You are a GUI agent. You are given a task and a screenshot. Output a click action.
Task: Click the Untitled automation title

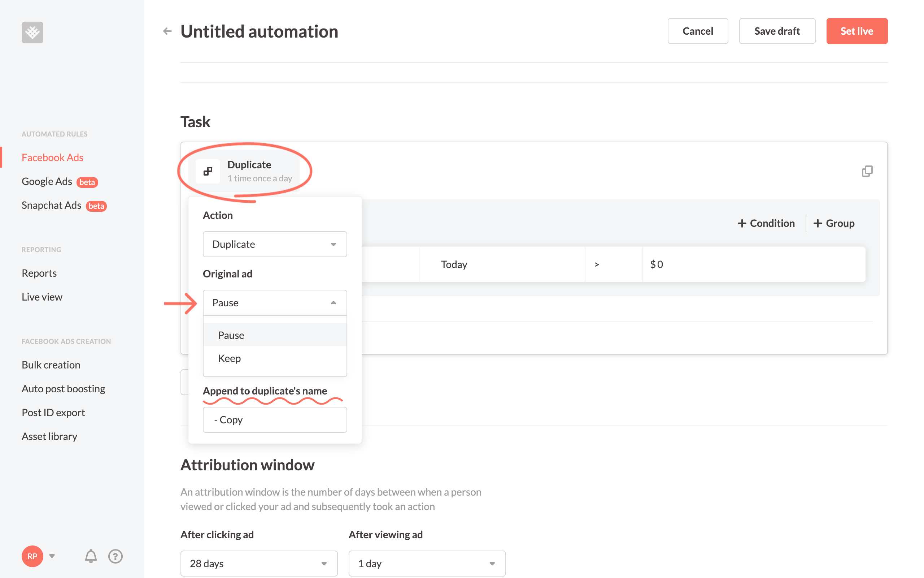259,31
